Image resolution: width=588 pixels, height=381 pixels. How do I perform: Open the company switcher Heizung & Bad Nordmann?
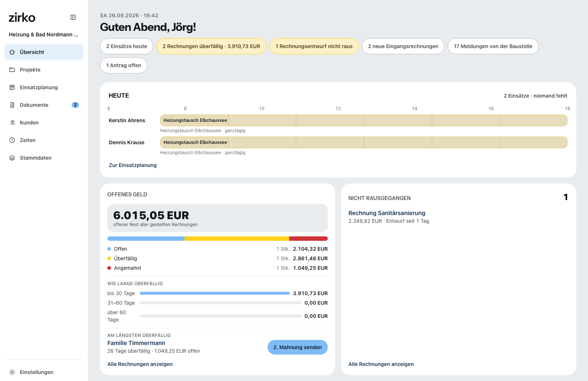(43, 35)
